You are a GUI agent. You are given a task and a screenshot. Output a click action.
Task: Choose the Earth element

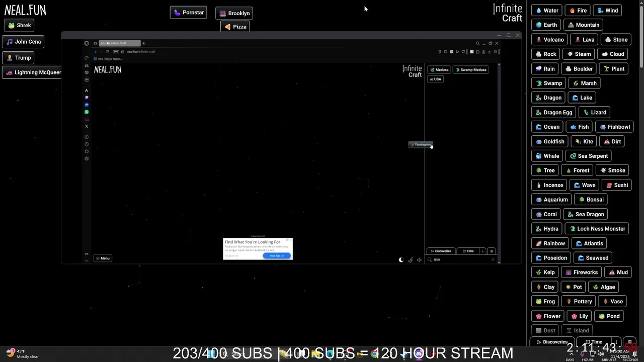point(546,25)
